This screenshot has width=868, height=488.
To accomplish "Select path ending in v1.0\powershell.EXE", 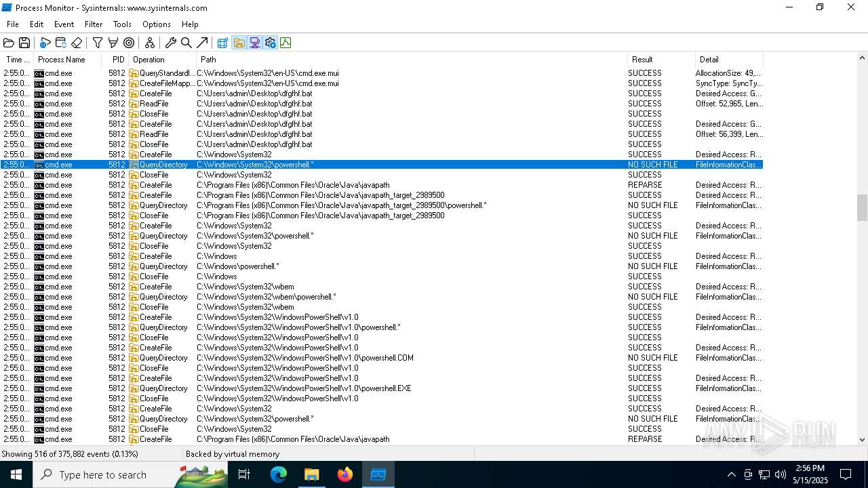I will [x=304, y=388].
